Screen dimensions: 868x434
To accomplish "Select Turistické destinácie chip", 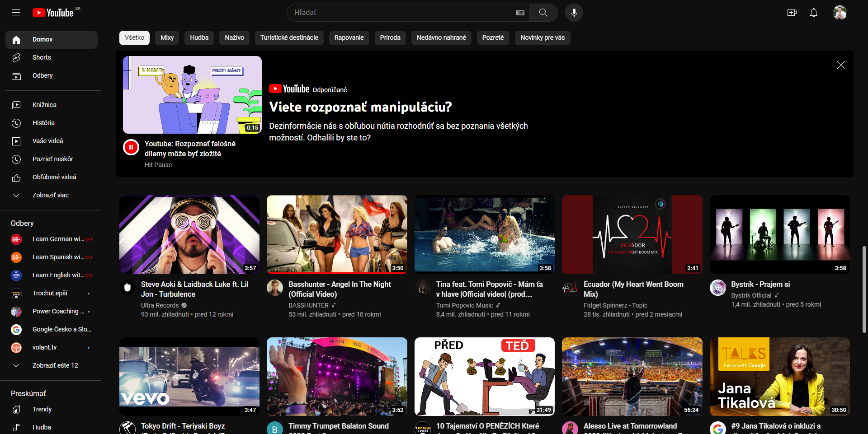I will pyautogui.click(x=289, y=37).
